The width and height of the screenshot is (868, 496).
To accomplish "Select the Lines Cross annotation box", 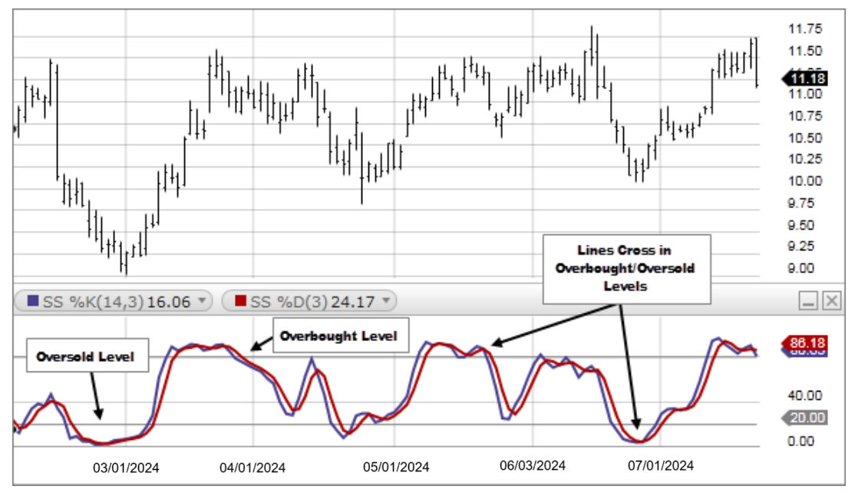I will (627, 269).
